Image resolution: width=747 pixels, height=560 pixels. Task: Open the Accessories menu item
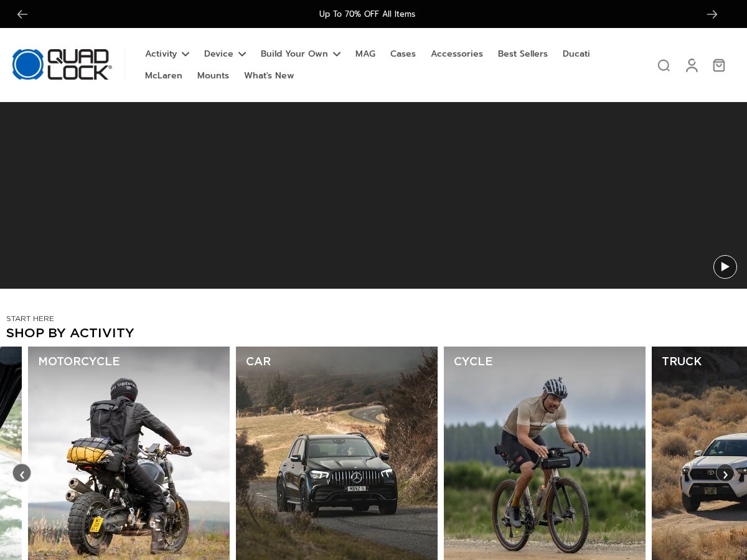(457, 54)
